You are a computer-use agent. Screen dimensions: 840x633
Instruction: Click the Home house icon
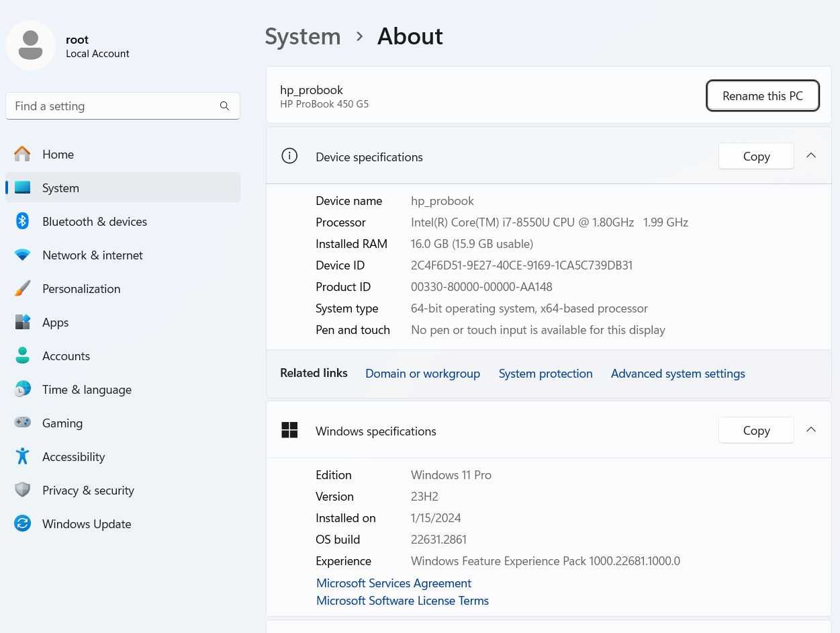point(23,154)
